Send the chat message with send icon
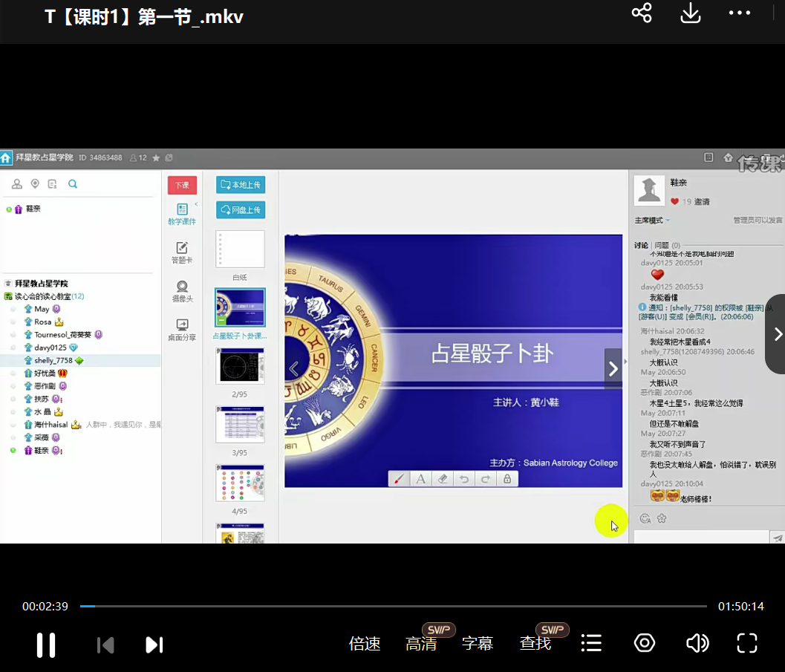This screenshot has height=672, width=785. [777, 538]
